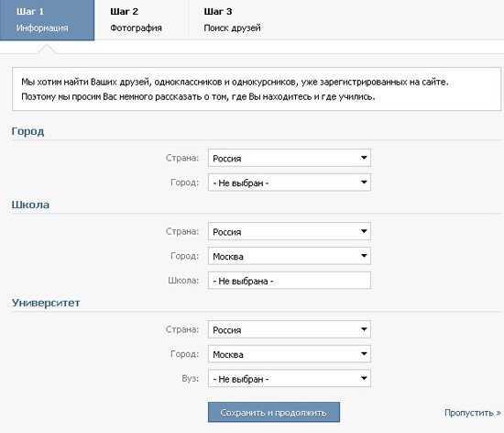Click the arrow on Школа section's Москва dropdown
Image resolution: width=504 pixels, height=433 pixels.
tap(364, 256)
